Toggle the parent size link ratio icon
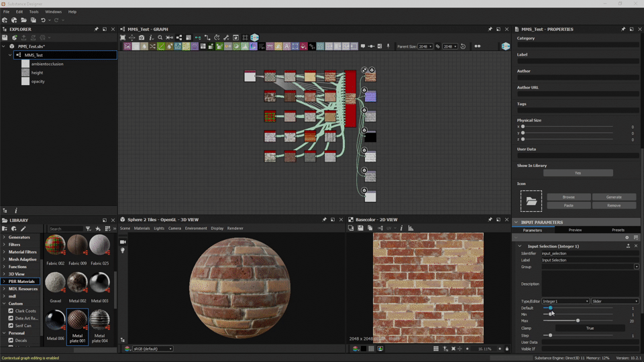The height and width of the screenshot is (362, 644). (x=437, y=47)
